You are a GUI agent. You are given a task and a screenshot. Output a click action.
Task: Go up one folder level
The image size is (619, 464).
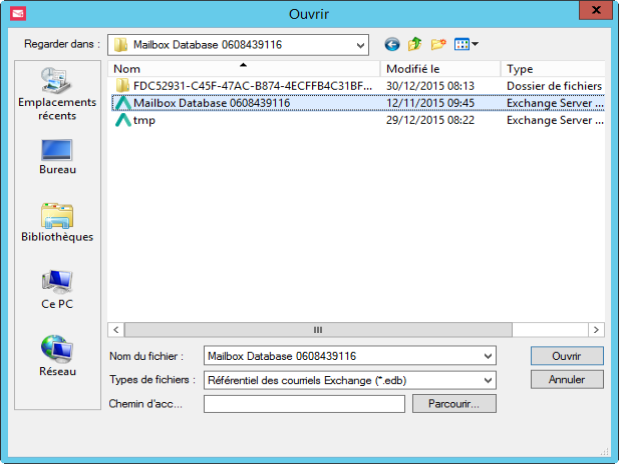415,44
